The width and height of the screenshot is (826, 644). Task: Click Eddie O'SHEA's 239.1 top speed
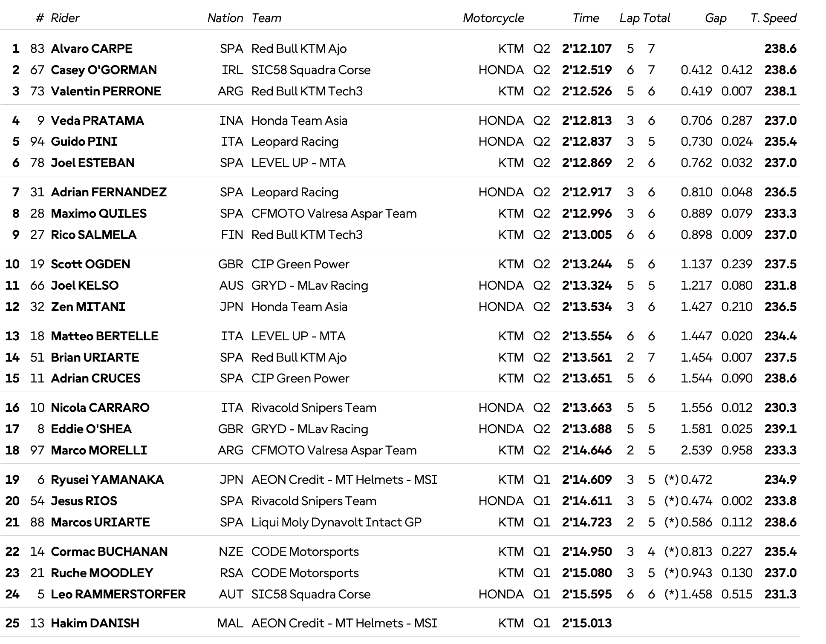pos(780,429)
